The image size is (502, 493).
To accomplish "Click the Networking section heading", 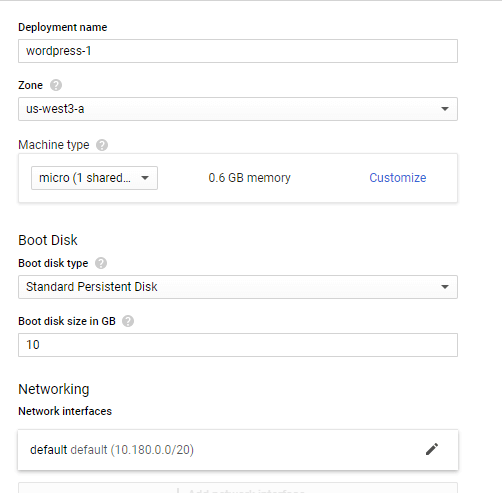I will pos(54,389).
